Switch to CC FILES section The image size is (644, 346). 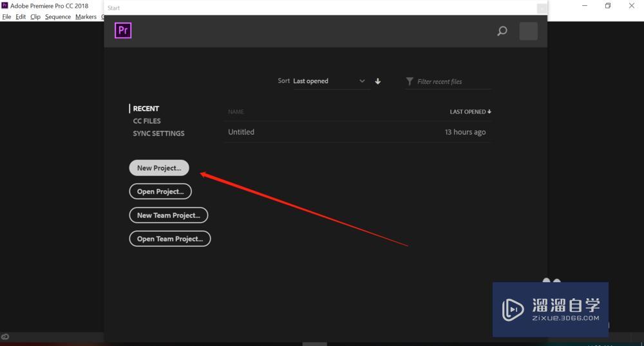tap(147, 121)
